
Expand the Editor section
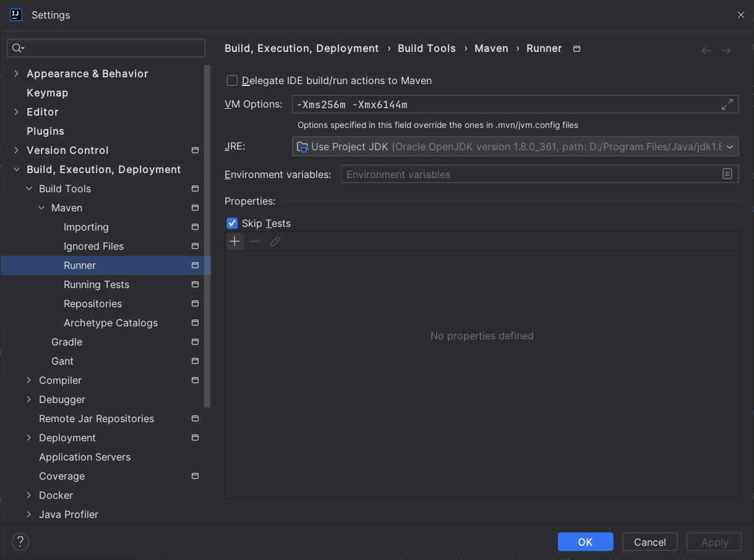16,112
